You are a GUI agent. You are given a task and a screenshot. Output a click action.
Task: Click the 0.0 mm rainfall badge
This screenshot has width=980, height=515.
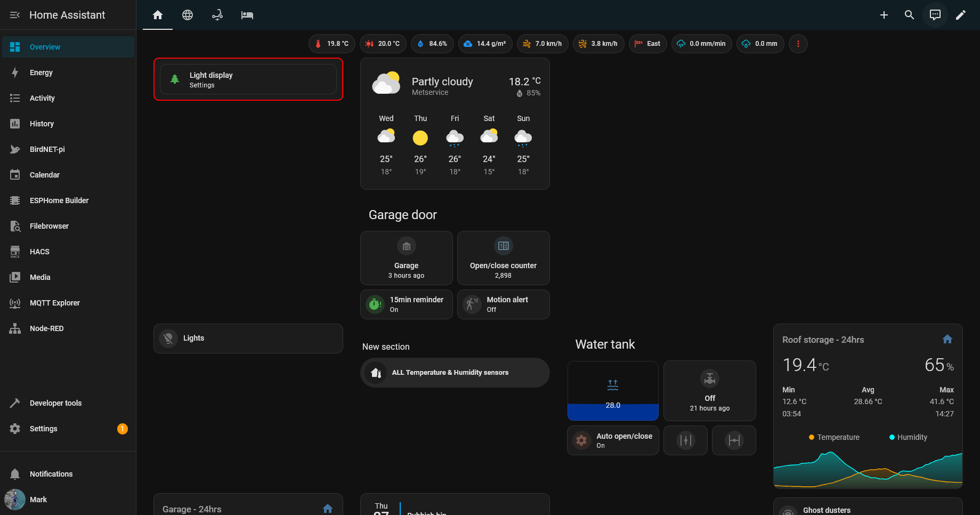[760, 44]
